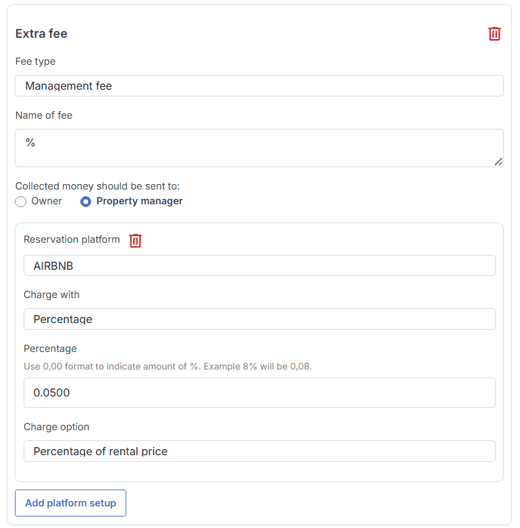The image size is (520, 528).
Task: Open the Fee type dropdown showing Management fee
Action: [x=259, y=86]
